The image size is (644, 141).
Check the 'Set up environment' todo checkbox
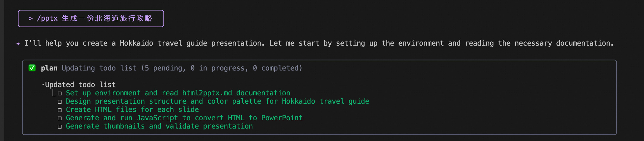[x=60, y=94]
